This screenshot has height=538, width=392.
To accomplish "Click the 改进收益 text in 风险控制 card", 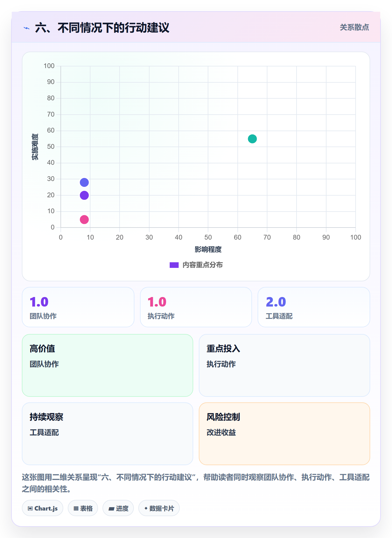I will [x=221, y=432].
